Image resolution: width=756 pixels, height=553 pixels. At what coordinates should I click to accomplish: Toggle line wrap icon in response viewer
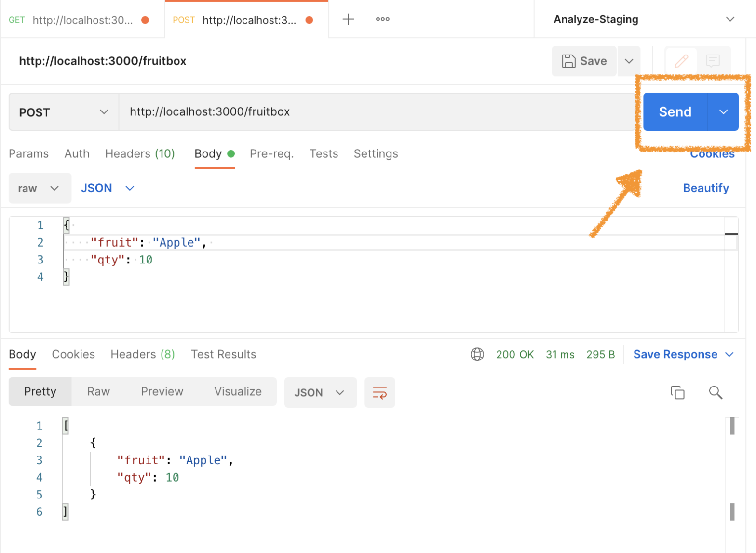[x=380, y=392]
